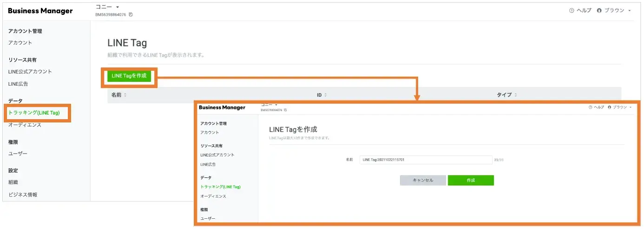Sort the table by 名前 column
This screenshot has width=644, height=229.
(125, 95)
